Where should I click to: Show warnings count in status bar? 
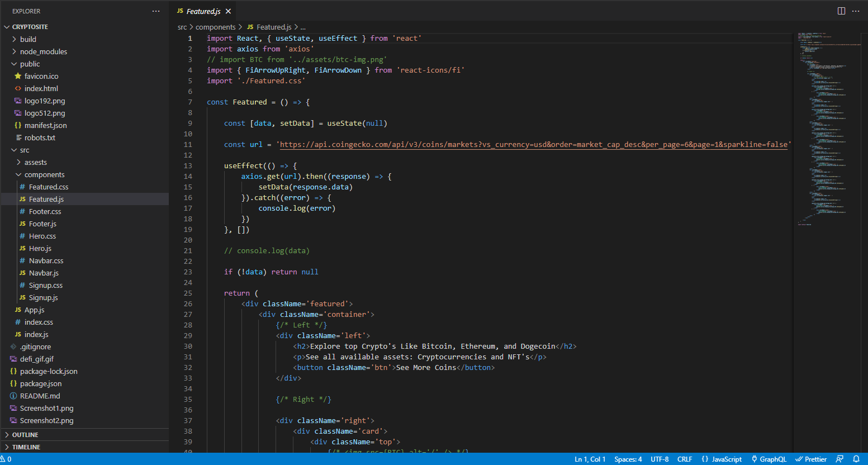(6, 459)
